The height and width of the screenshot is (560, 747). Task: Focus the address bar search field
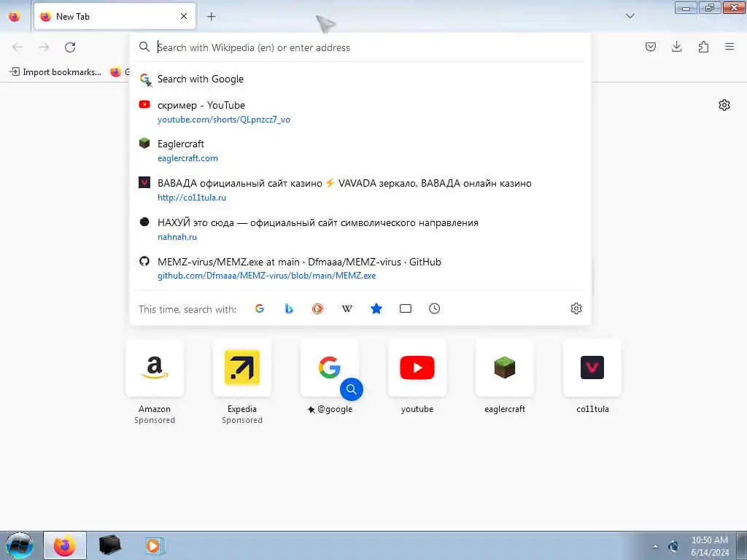click(360, 47)
